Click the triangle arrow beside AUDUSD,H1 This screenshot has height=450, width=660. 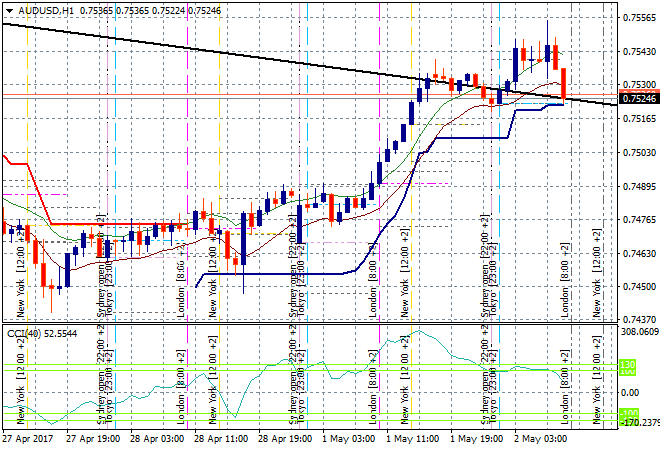pyautogui.click(x=8, y=9)
